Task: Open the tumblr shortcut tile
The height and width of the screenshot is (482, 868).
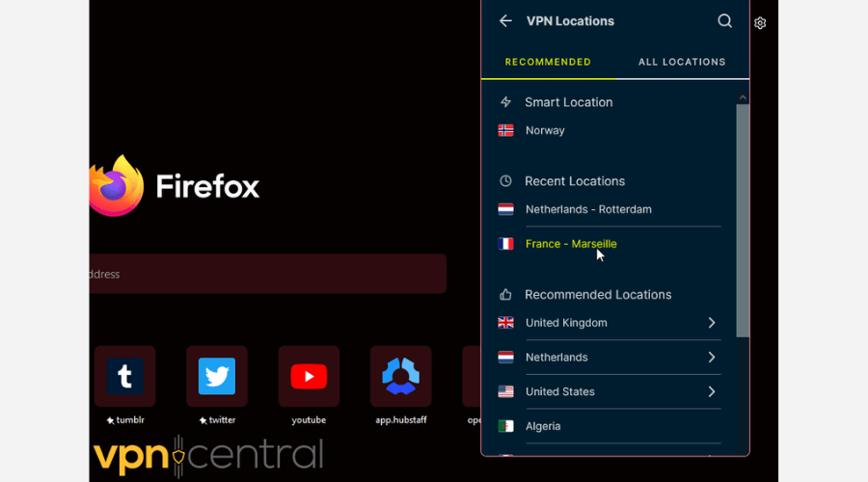Action: (x=125, y=376)
